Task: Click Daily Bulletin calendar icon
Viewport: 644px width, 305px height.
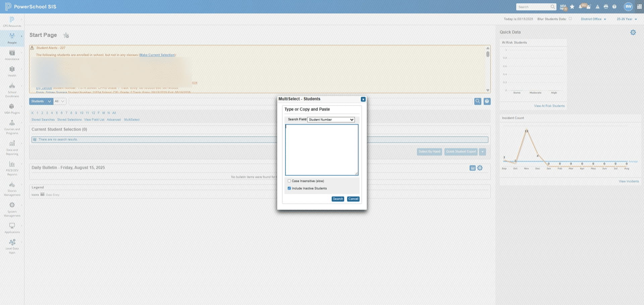Action: pos(473,168)
